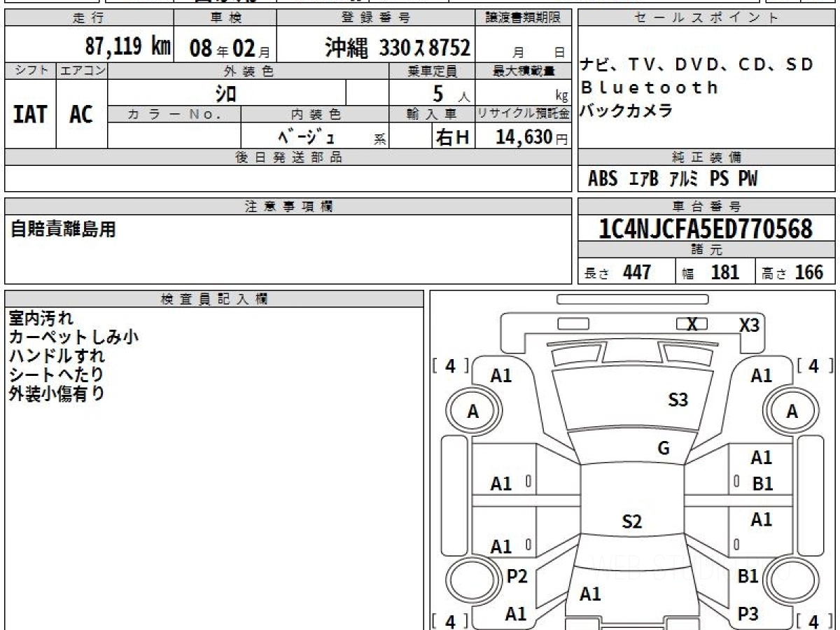840x630 pixels.
Task: Click the S3 mark on the hood
Action: [x=678, y=400]
